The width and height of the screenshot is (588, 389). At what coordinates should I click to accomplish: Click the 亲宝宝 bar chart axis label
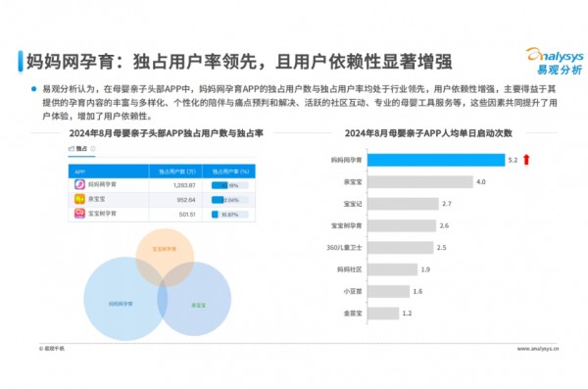(x=353, y=182)
